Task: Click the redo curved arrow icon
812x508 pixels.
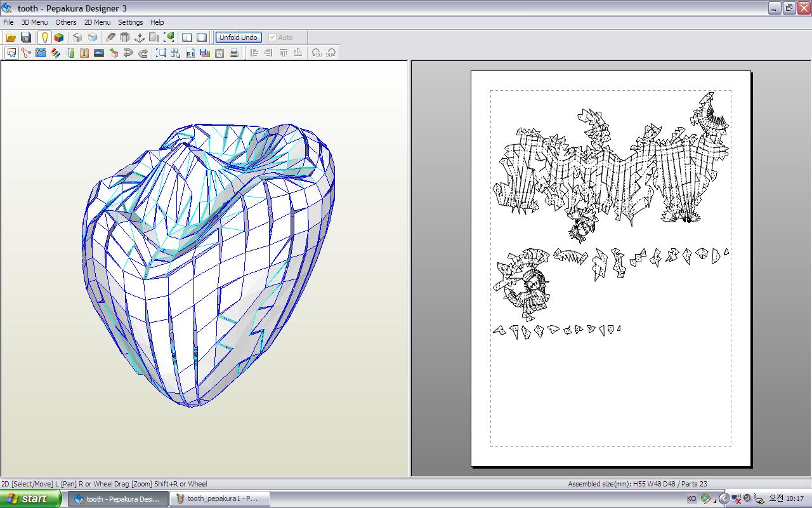Action: tap(143, 53)
